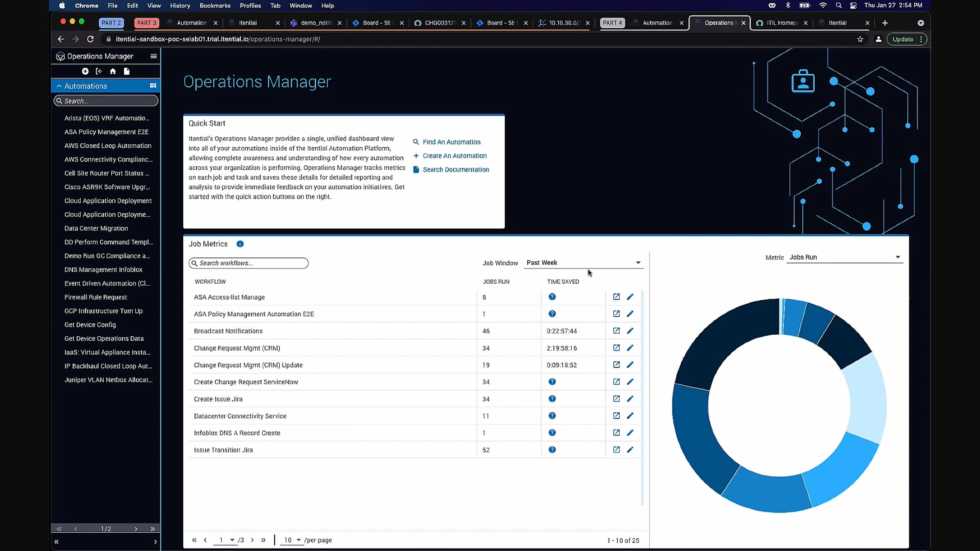The image size is (980, 551).
Task: Click time saved help icon for Issue Transition Jira
Action: click(552, 450)
